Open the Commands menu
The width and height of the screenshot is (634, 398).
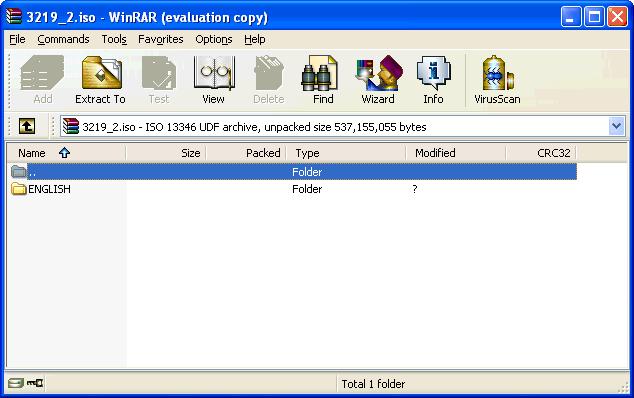coord(63,39)
